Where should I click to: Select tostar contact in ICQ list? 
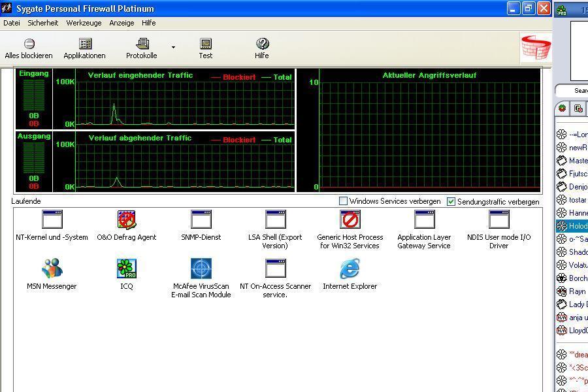pyautogui.click(x=572, y=199)
